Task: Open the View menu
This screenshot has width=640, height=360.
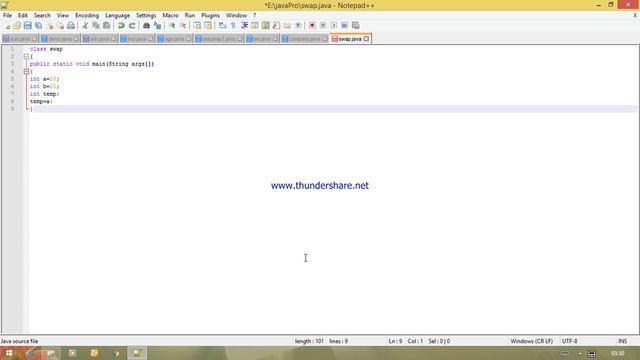Action: 62,16
